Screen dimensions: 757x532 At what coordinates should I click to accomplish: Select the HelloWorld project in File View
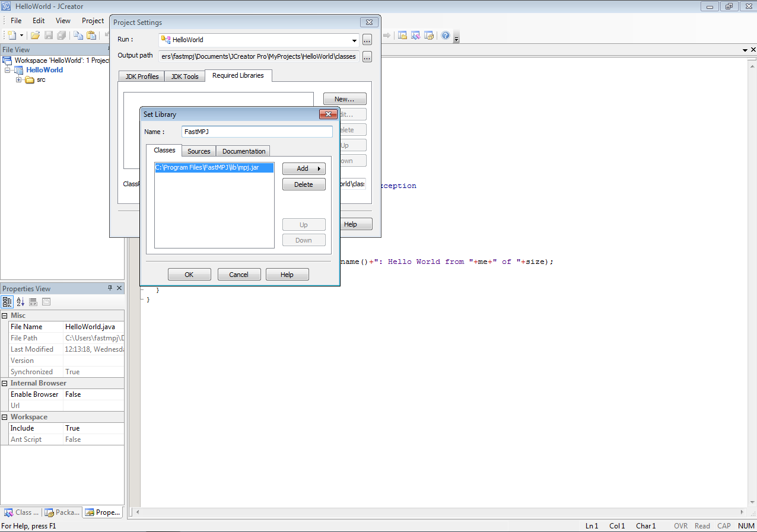coord(44,70)
